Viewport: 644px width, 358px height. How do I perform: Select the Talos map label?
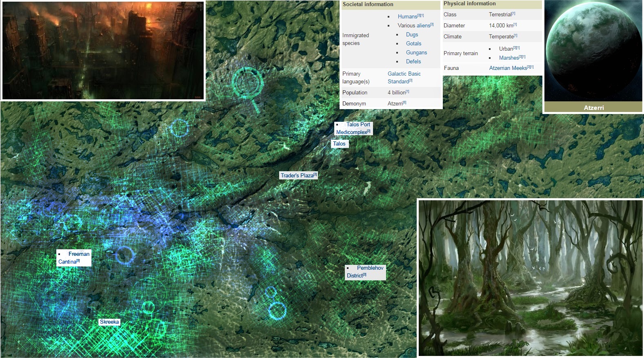[339, 144]
